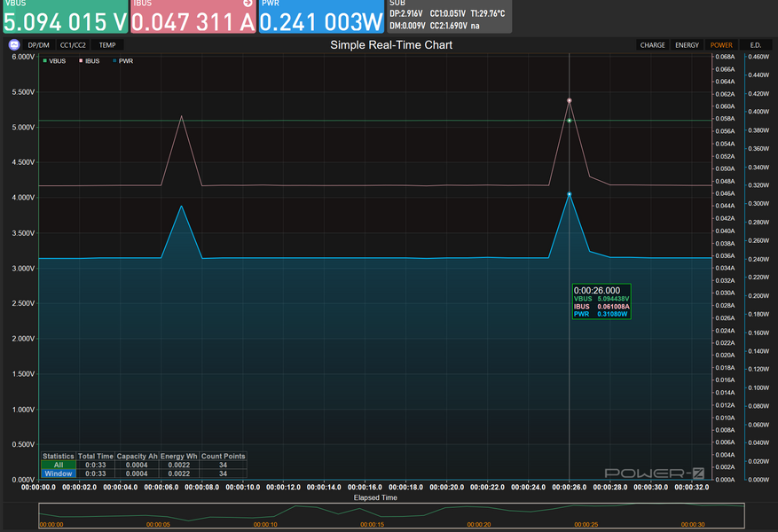Click the PWR wattage readout panel

point(321,18)
